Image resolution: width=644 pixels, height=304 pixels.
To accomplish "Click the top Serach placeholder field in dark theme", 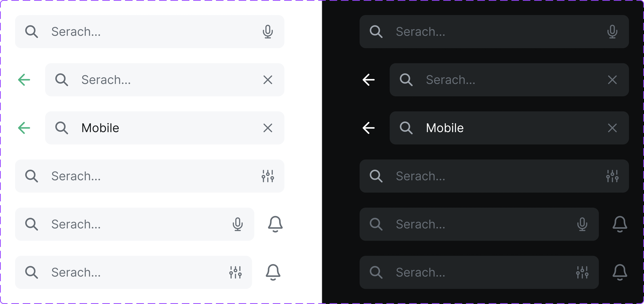I will click(475, 32).
